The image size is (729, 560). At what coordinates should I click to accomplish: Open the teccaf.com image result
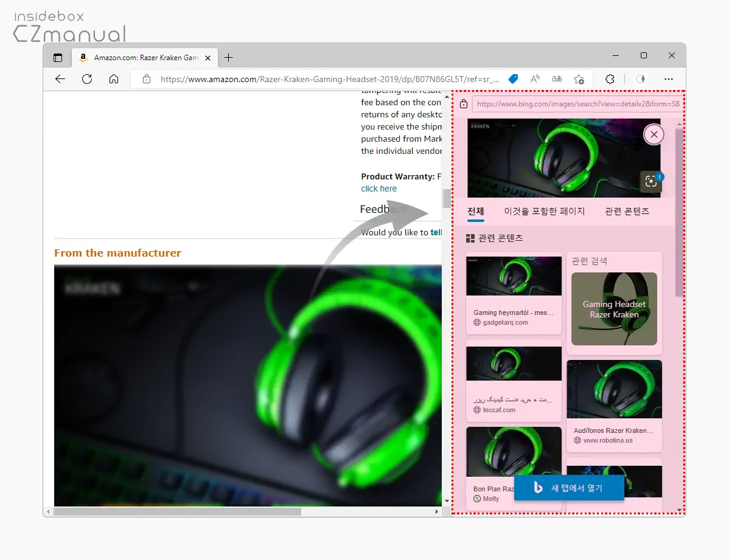point(514,382)
